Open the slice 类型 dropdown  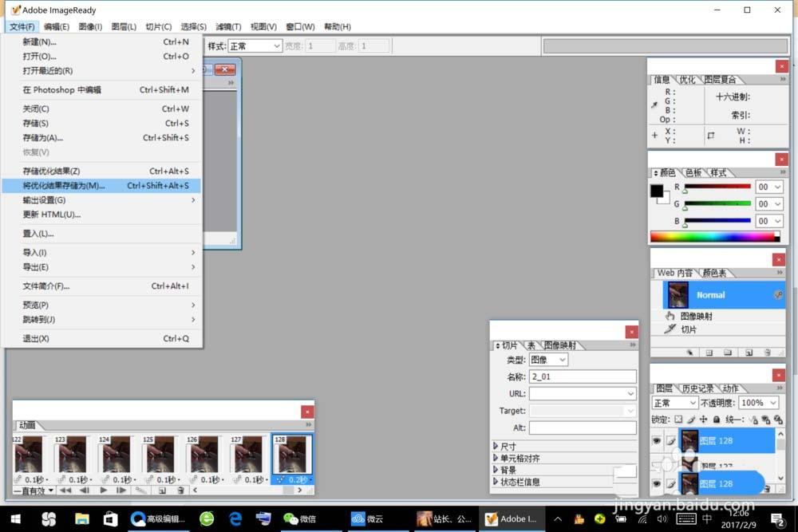[x=548, y=360]
